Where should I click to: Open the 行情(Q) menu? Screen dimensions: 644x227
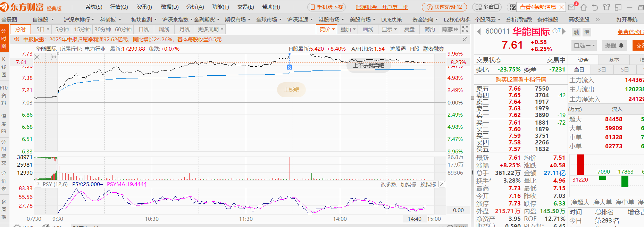tap(119, 7)
